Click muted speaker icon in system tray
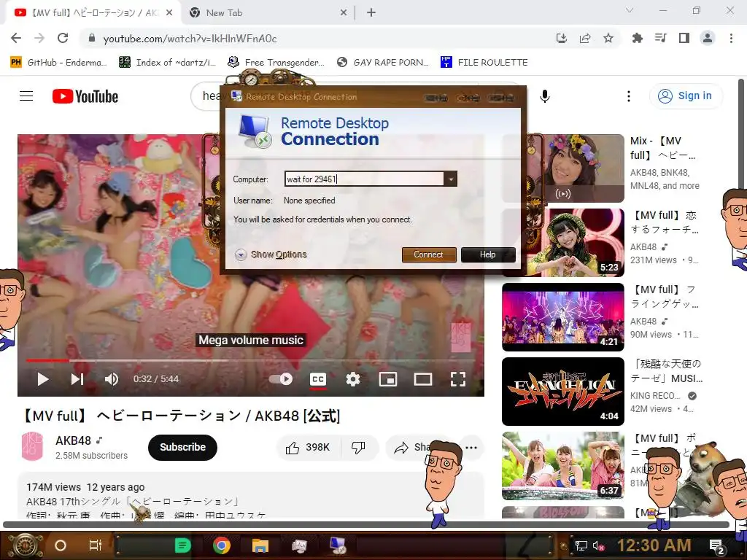Screen dimensions: 747x560 point(598,545)
